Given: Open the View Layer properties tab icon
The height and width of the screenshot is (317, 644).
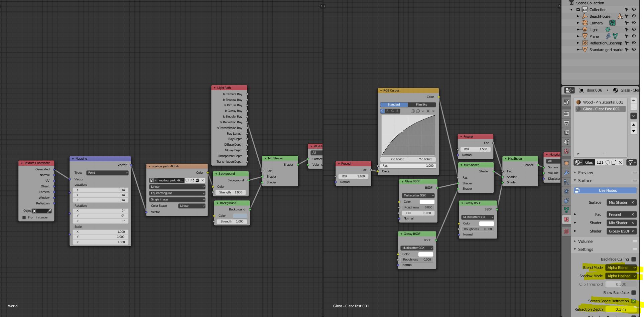Looking at the screenshot, I should click(x=566, y=133).
